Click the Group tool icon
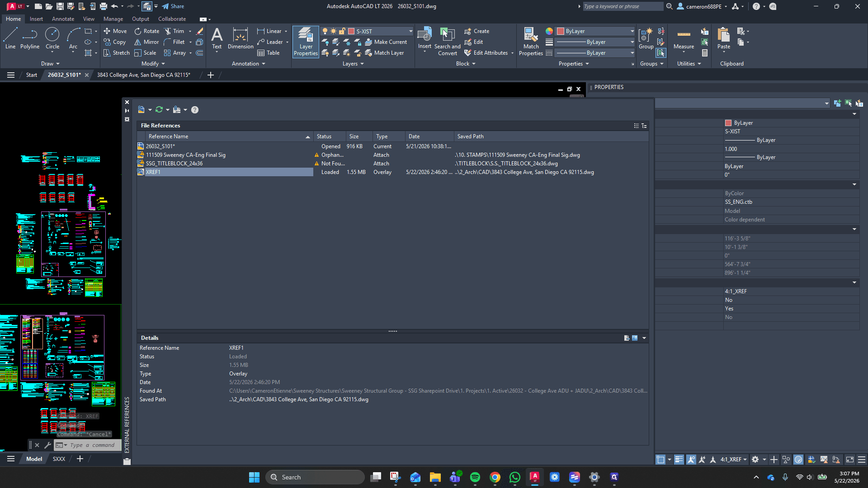The height and width of the screenshot is (488, 868). coord(646,39)
